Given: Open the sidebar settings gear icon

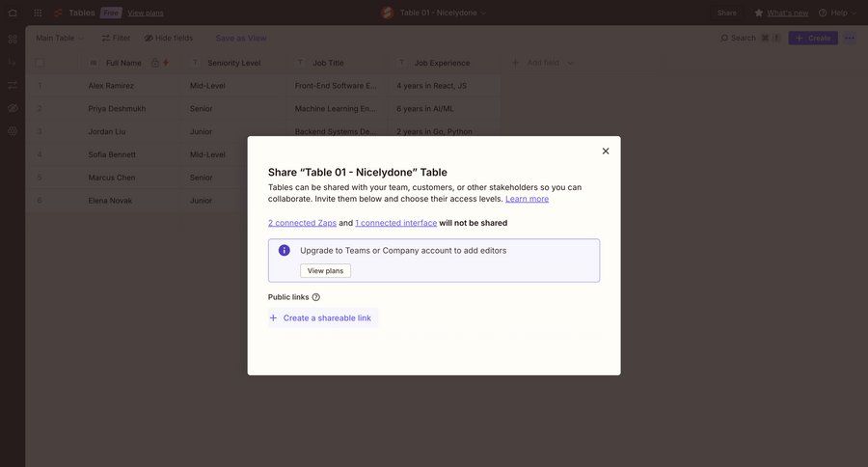Looking at the screenshot, I should (x=13, y=131).
